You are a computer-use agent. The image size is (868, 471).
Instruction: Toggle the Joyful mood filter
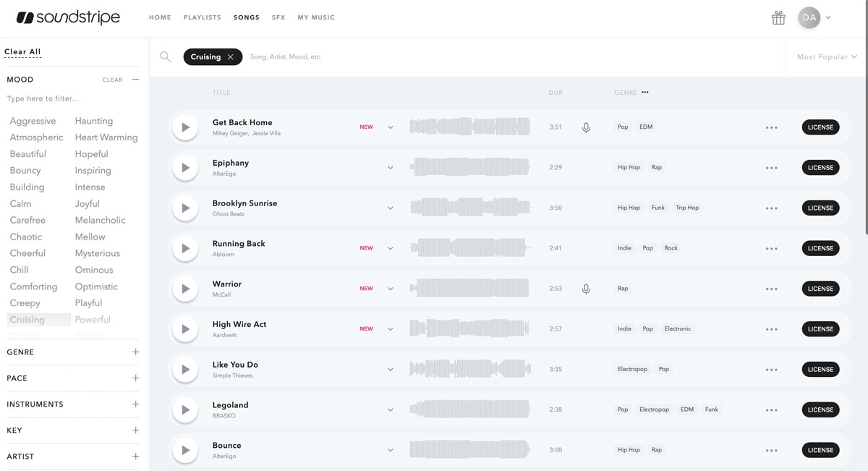[x=88, y=204]
